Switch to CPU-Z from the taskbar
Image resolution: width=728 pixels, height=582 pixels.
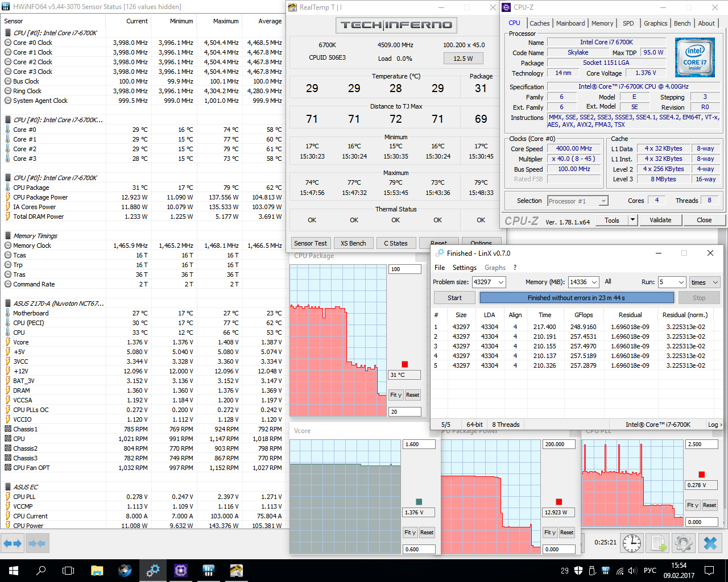[x=181, y=571]
